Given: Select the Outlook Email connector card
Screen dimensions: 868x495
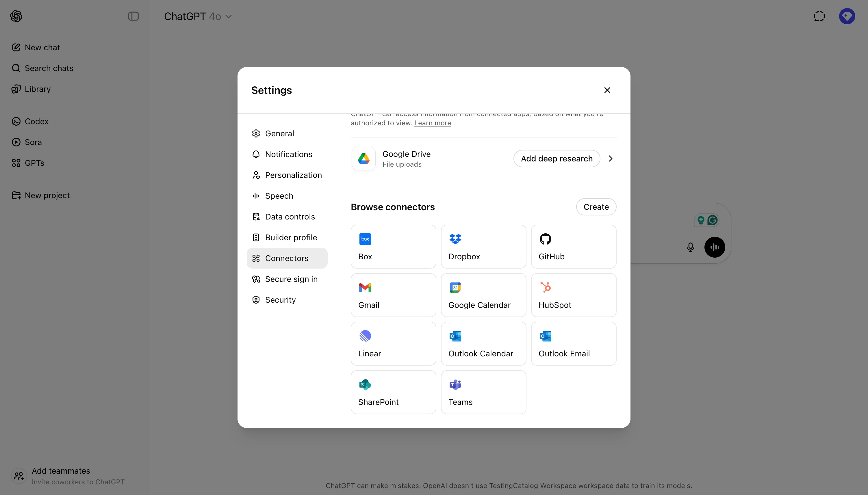Looking at the screenshot, I should 574,344.
